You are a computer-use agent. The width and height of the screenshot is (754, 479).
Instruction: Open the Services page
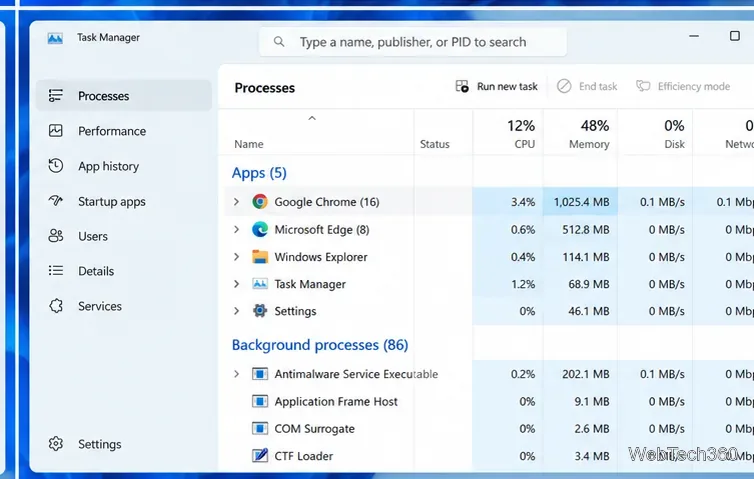(x=100, y=306)
